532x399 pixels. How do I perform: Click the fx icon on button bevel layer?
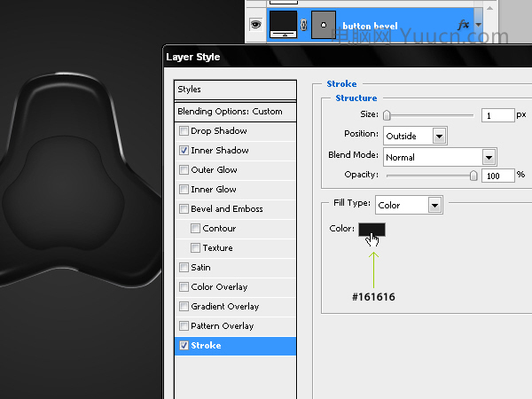point(463,25)
